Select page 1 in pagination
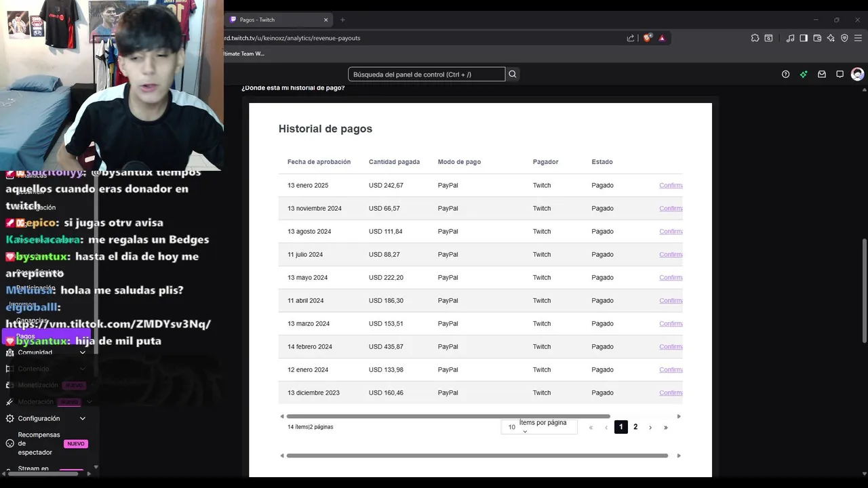The width and height of the screenshot is (868, 488). click(x=621, y=427)
